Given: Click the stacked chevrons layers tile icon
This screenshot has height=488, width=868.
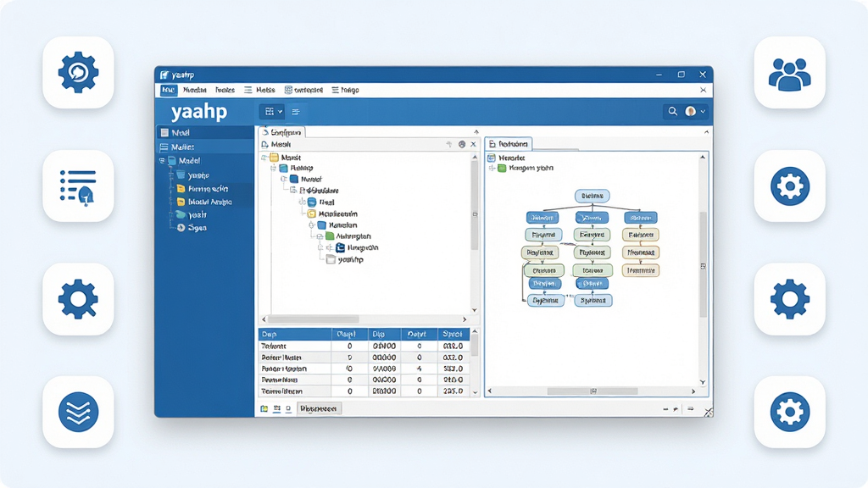Looking at the screenshot, I should pos(78,413).
